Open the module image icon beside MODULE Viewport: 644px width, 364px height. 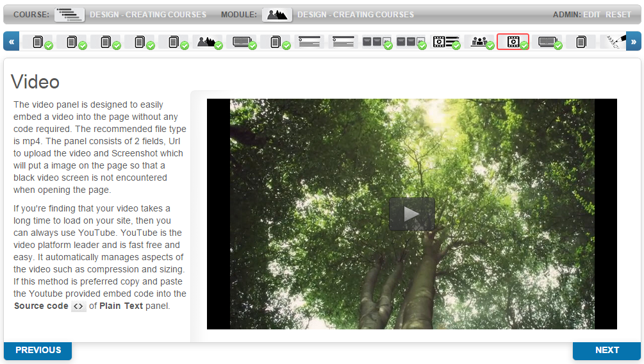coord(277,15)
